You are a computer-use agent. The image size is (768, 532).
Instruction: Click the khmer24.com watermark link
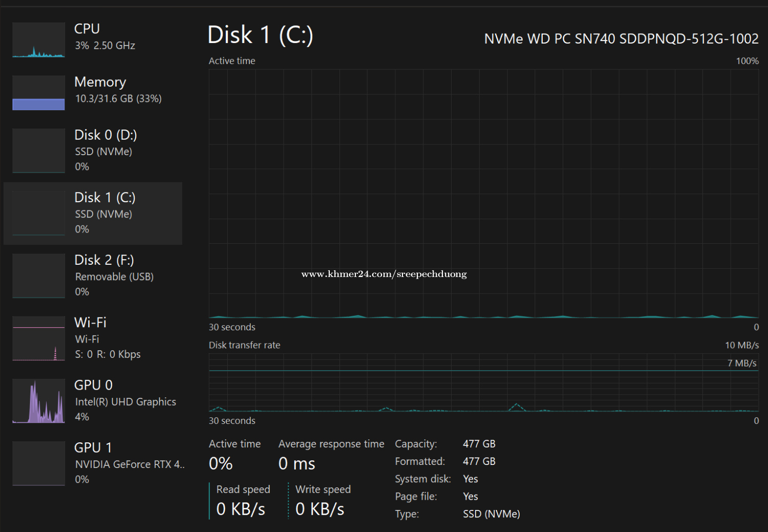[384, 274]
